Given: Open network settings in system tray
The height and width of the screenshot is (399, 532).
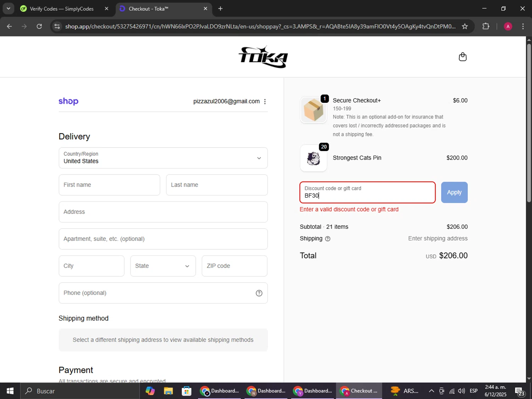Looking at the screenshot, I should tap(452, 391).
